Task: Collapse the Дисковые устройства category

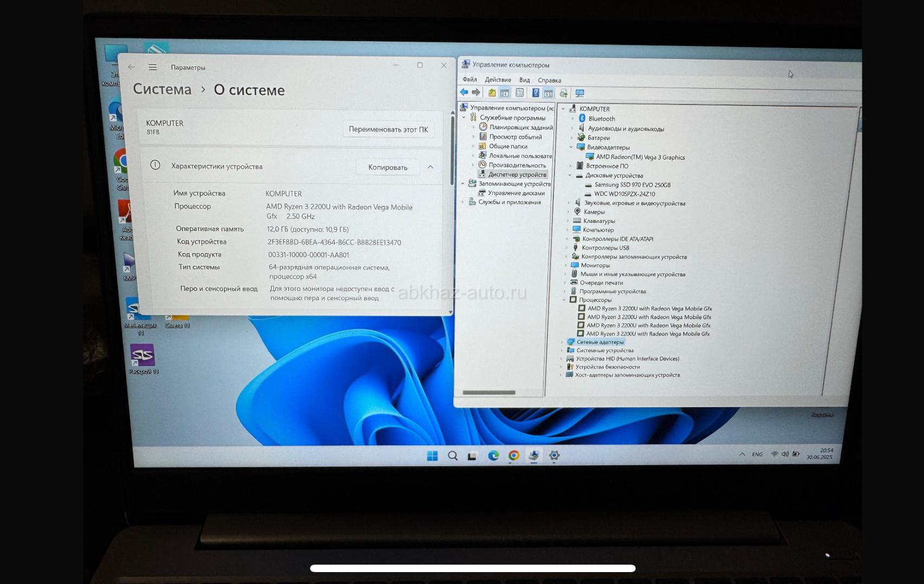Action: pos(570,175)
